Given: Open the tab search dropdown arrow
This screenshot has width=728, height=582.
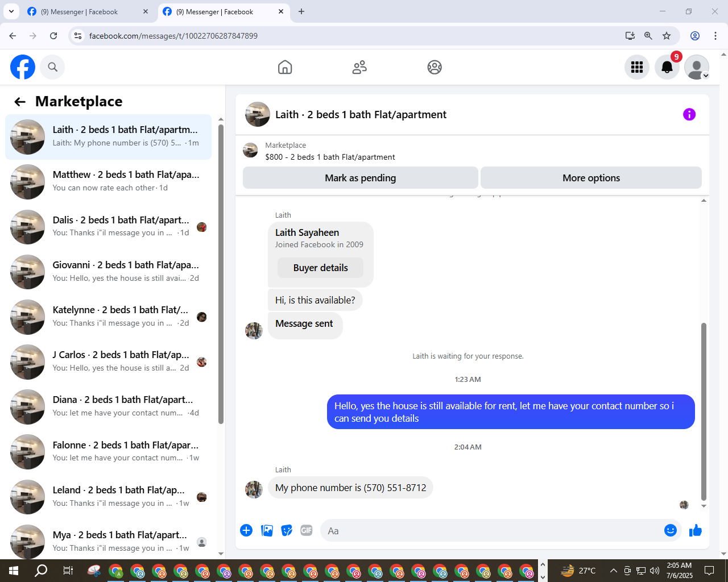Looking at the screenshot, I should pyautogui.click(x=11, y=11).
